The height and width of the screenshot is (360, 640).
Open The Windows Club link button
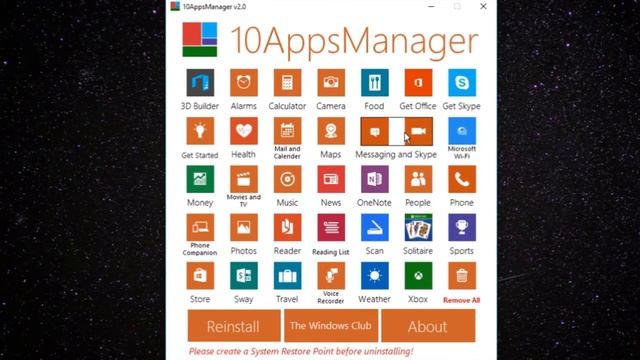tap(331, 325)
